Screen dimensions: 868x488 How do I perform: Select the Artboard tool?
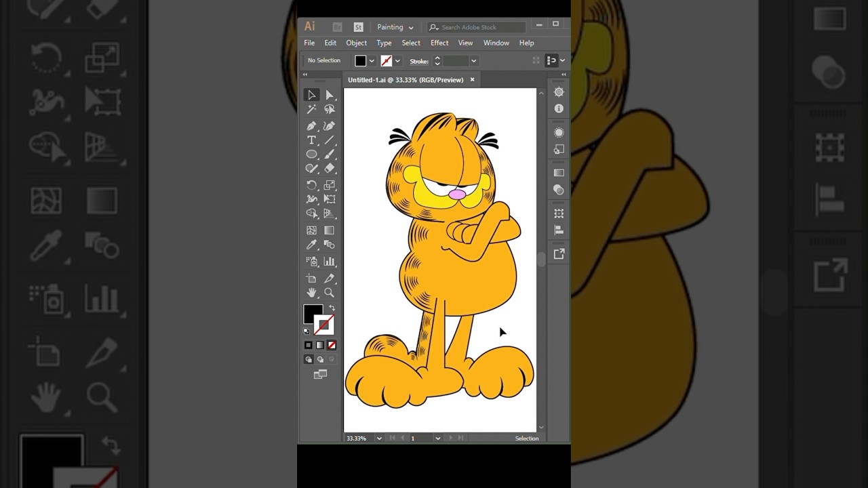pyautogui.click(x=311, y=279)
